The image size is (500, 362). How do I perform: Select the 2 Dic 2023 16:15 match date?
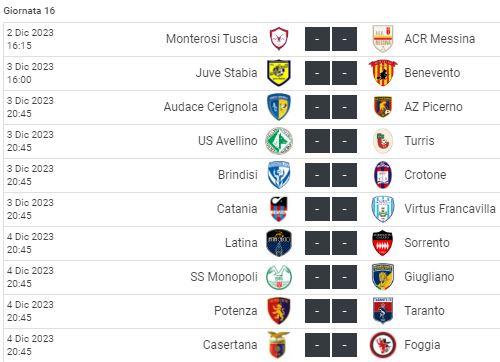coord(30,39)
